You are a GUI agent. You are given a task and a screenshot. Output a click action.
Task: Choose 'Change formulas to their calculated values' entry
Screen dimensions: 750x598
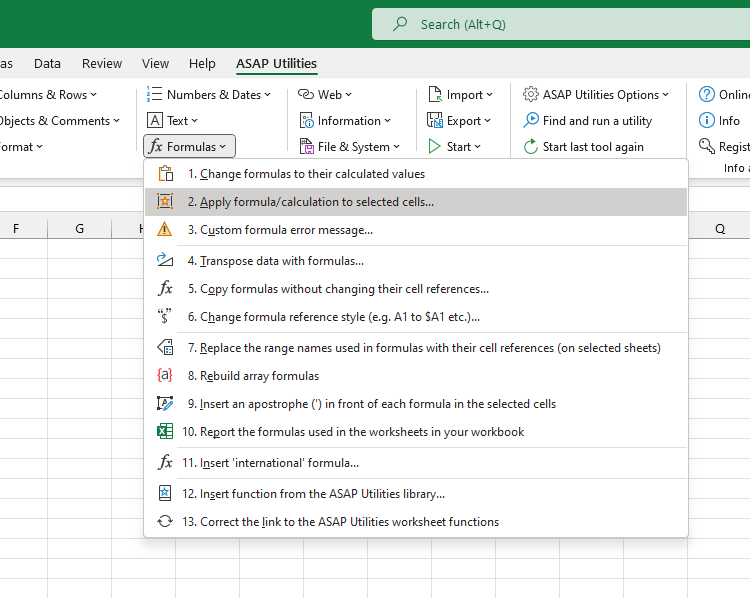(x=416, y=174)
